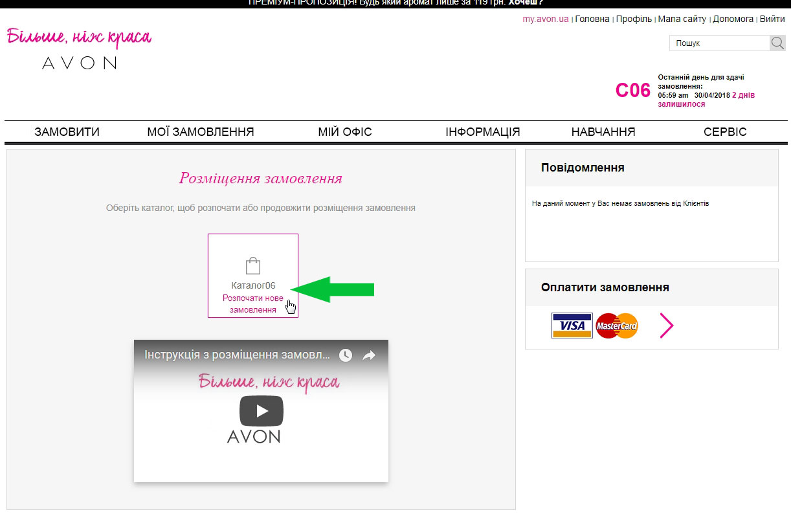Click into the Пошук search field
The height and width of the screenshot is (532, 791).
pyautogui.click(x=719, y=43)
